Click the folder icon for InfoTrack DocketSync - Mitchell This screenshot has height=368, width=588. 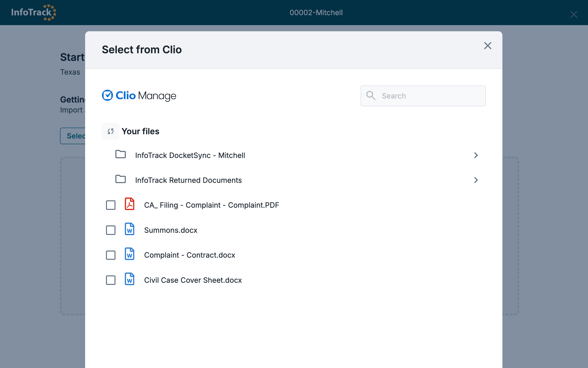click(x=121, y=154)
